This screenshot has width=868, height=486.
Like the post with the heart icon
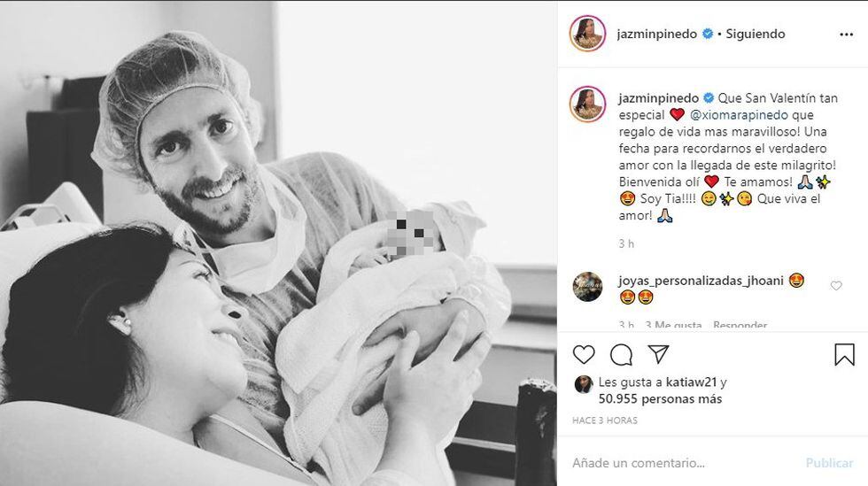(584, 354)
